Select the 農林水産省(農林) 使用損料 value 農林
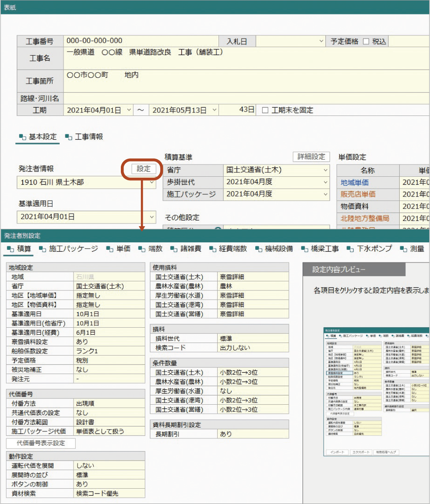The height and width of the screenshot is (504, 430). [x=253, y=286]
